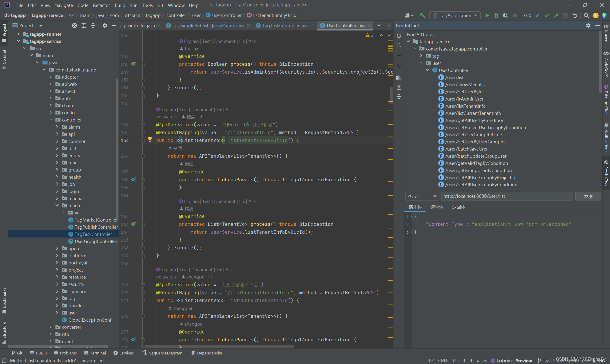Refresh the RestfulTool API list

(399, 36)
